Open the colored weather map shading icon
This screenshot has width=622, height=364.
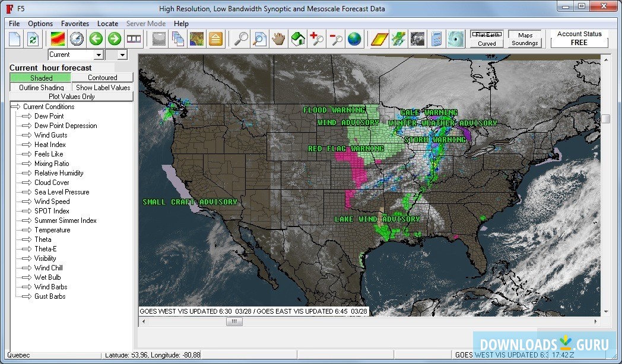tap(58, 39)
